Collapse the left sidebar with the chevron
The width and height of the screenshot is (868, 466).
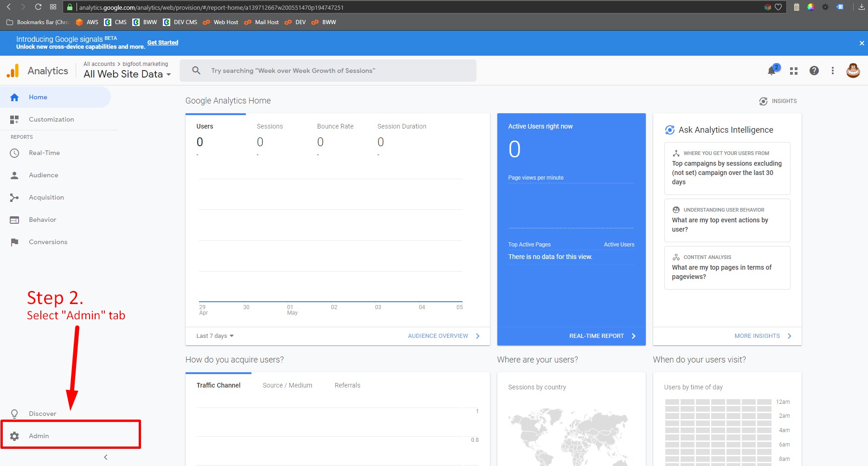(105, 457)
